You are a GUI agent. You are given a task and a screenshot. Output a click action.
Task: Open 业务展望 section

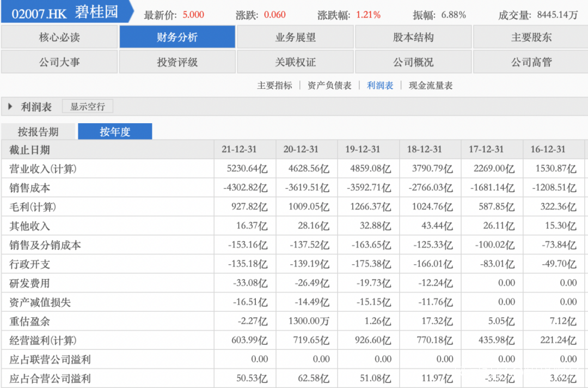[296, 38]
